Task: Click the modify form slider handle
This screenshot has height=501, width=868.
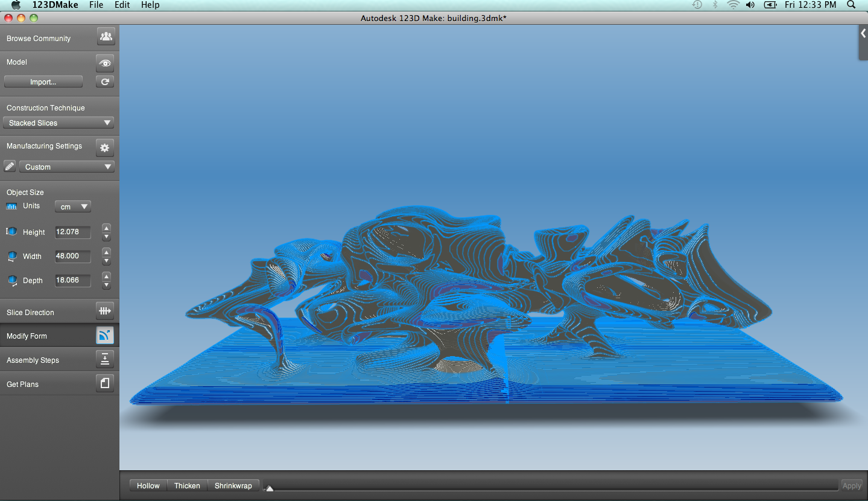Action: pyautogui.click(x=270, y=488)
